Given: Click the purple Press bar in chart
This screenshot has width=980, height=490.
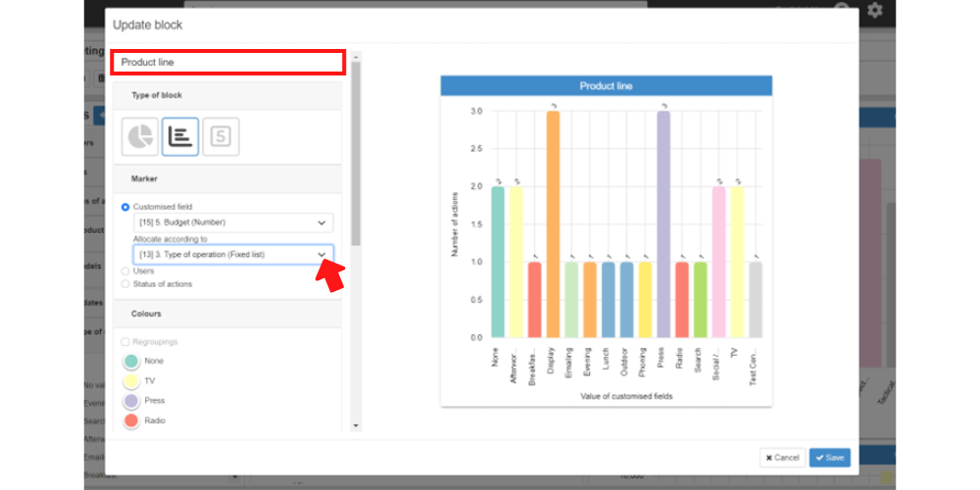Looking at the screenshot, I should 663,223.
